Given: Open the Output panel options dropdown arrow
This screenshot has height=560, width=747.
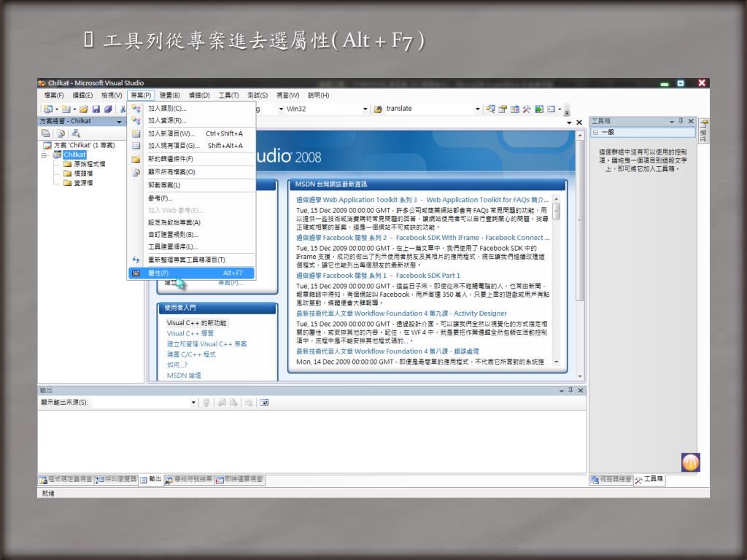Looking at the screenshot, I should click(561, 391).
